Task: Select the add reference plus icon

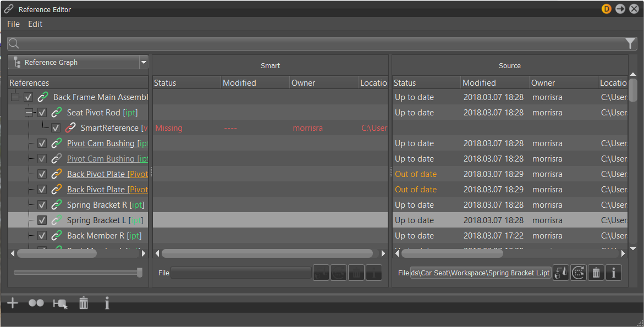Action: coord(12,303)
